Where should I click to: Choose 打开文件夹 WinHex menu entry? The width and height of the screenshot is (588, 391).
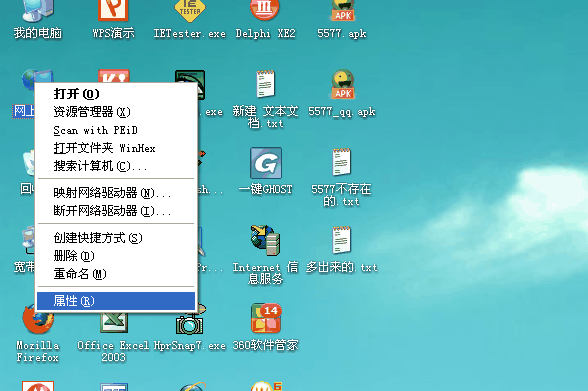click(x=116, y=148)
